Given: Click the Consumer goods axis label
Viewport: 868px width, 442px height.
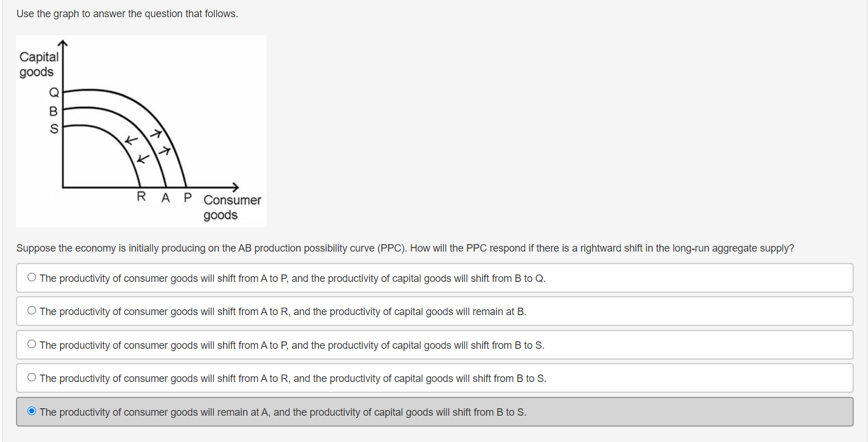Looking at the screenshot, I should 232,207.
